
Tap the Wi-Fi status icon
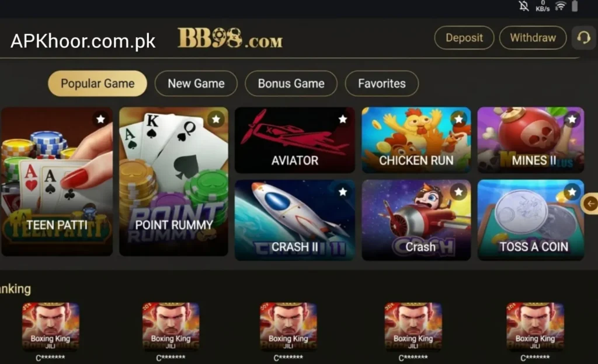[x=560, y=6]
